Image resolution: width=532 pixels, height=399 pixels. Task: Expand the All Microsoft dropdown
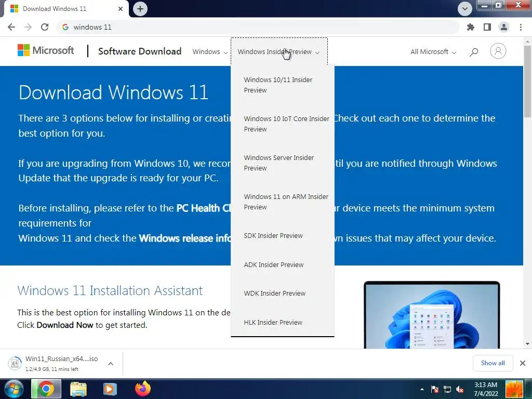[433, 52]
